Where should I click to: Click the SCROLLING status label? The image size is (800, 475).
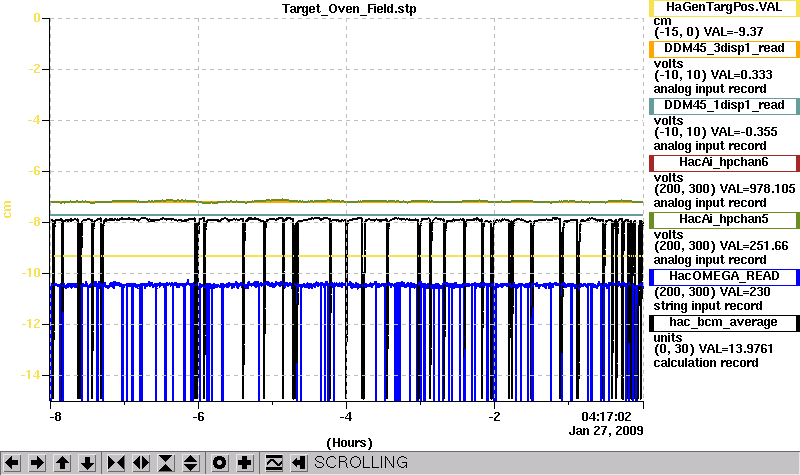click(361, 463)
